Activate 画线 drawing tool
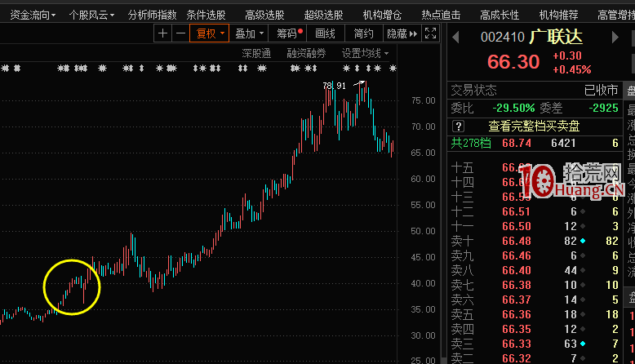The height and width of the screenshot is (364, 635). 325,33
